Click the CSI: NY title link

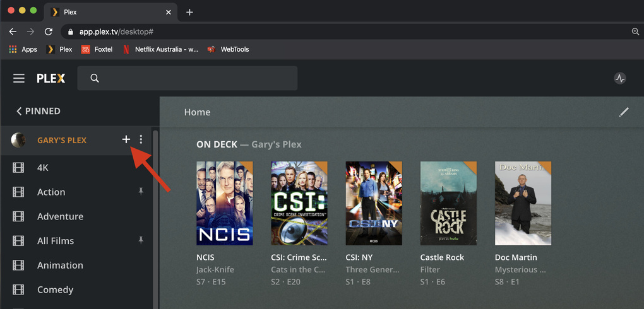click(359, 257)
